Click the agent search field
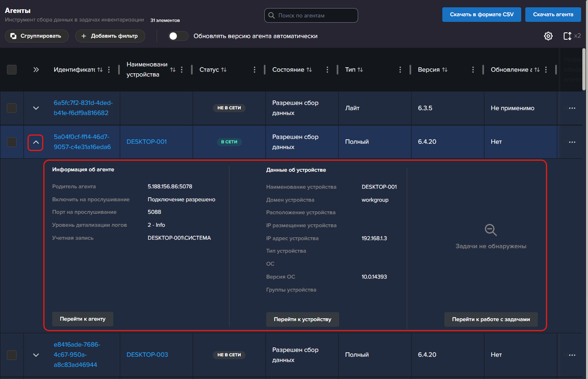 click(x=312, y=15)
